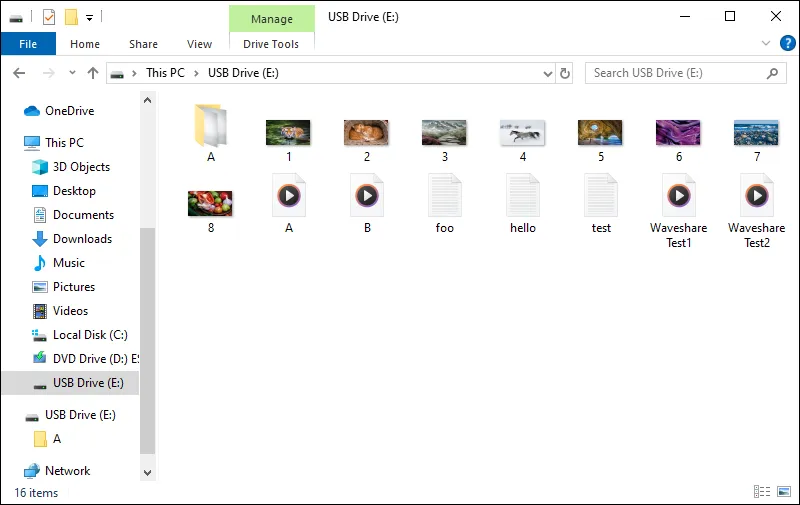Switch to the View ribbon tab
Image resolution: width=800 pixels, height=505 pixels.
pos(199,44)
